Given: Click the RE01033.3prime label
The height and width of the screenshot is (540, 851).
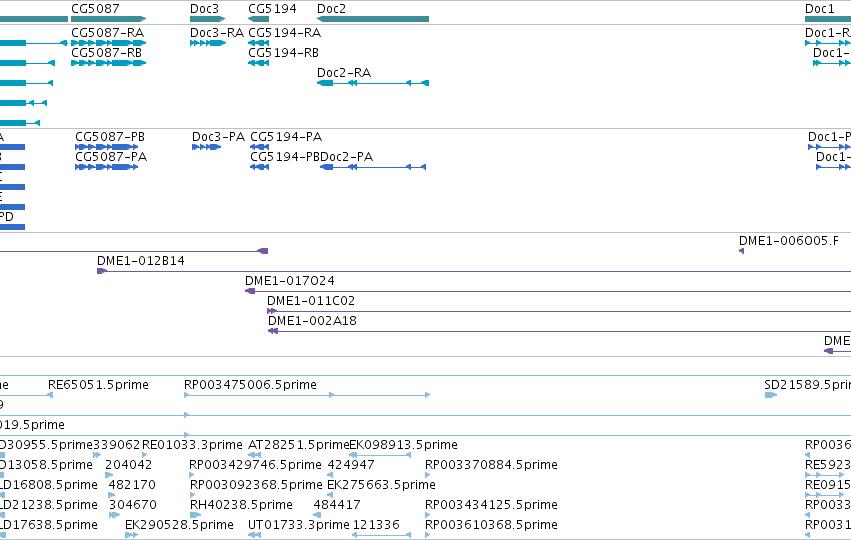Looking at the screenshot, I should (192, 445).
